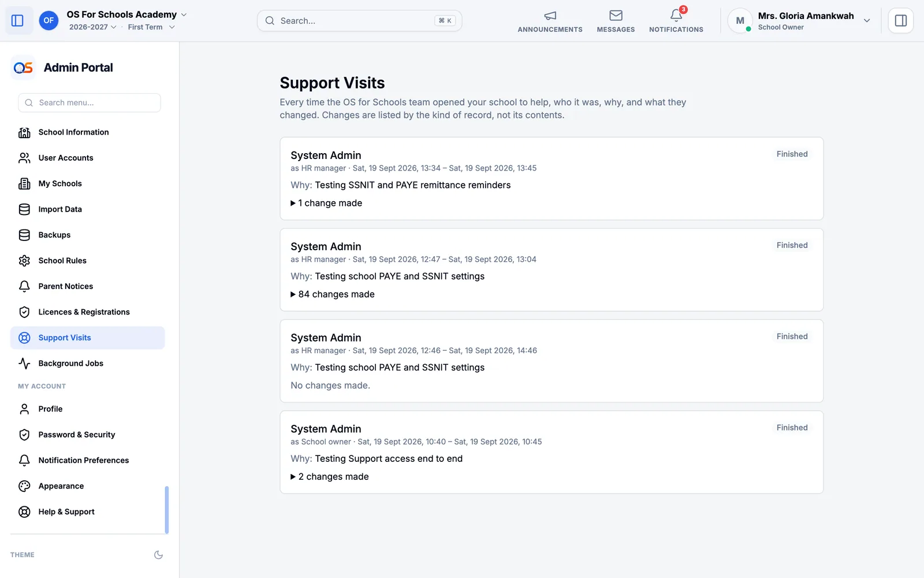
Task: Open Messages envelope icon
Action: (616, 16)
